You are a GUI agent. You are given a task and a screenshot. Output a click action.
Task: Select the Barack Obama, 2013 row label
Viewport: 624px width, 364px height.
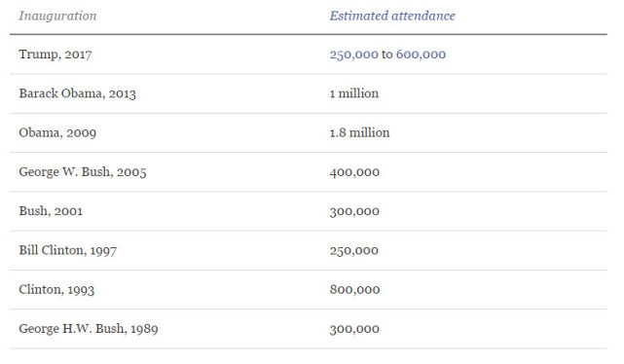point(78,93)
